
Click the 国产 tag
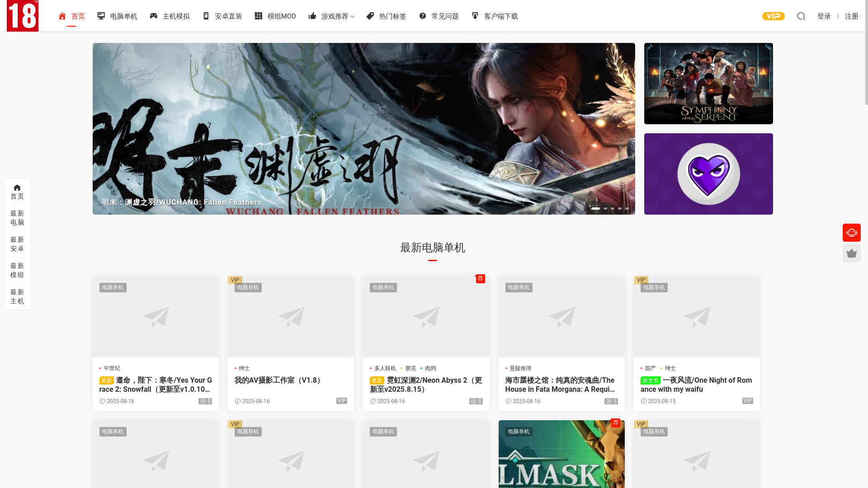tap(650, 368)
